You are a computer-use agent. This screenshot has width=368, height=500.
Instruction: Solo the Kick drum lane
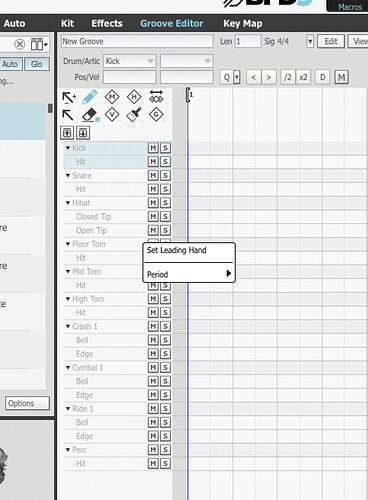(x=165, y=148)
